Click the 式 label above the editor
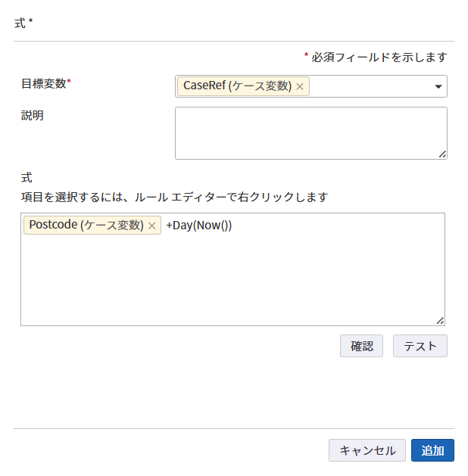Viewport: 468px width, 476px height. point(27,178)
